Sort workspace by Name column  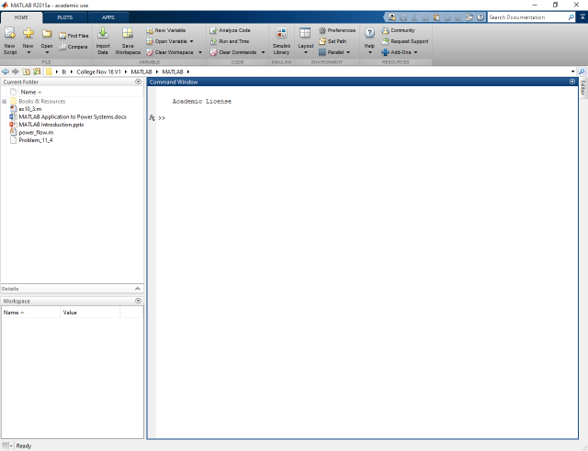31,312
